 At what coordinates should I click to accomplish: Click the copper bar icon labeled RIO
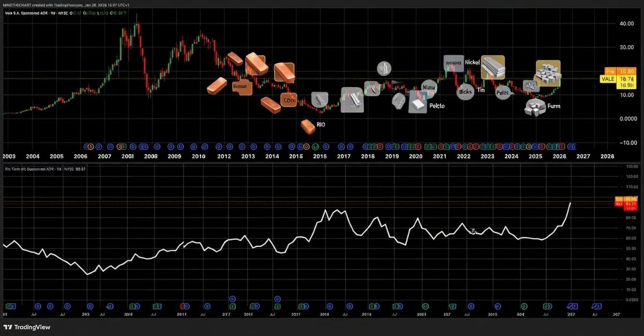308,126
